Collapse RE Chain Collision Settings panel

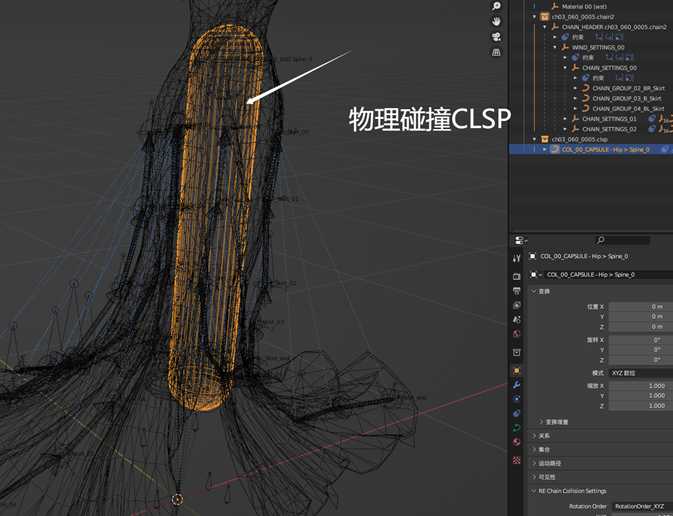534,491
